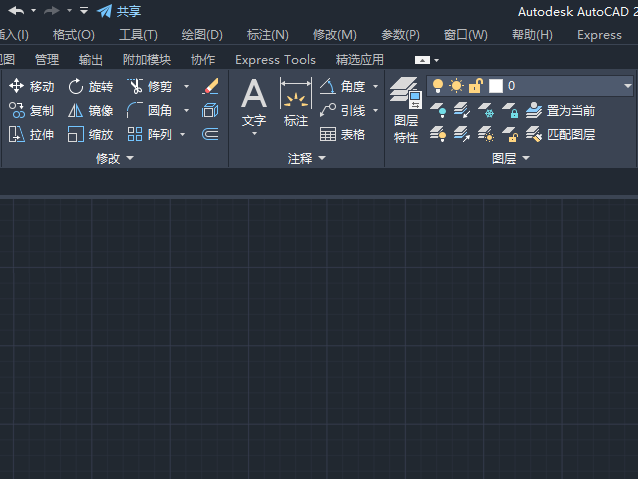Viewport: 638px width, 479px height.
Task: Toggle layer 0 freeze sun icon
Action: [456, 86]
